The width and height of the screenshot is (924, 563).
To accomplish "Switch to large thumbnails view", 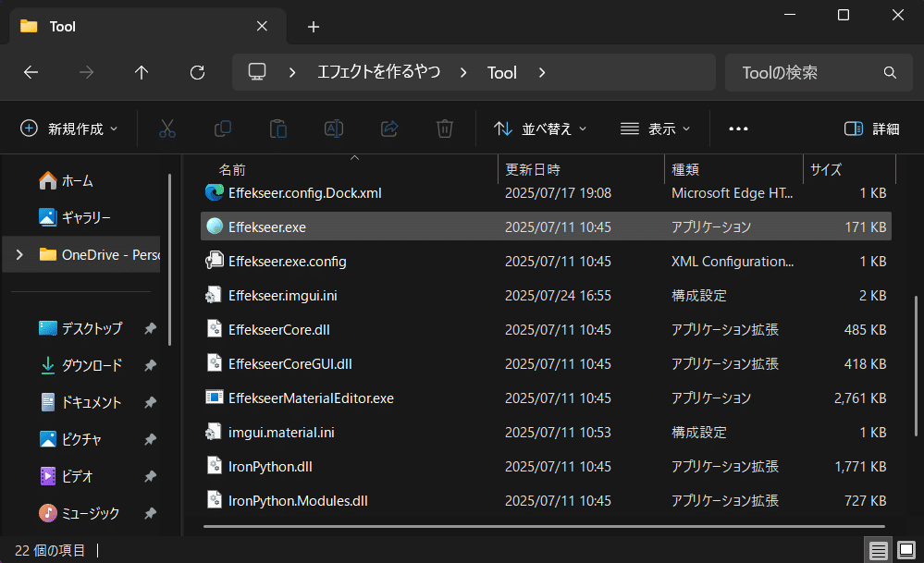I will [907, 549].
